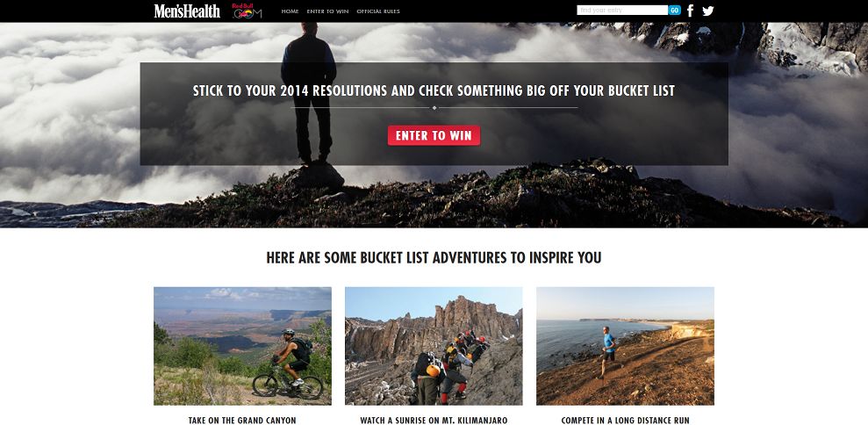Click 'Watch a Sunrise on Mt. Kilimanjaro' caption
The image size is (868, 425).
pyautogui.click(x=434, y=421)
